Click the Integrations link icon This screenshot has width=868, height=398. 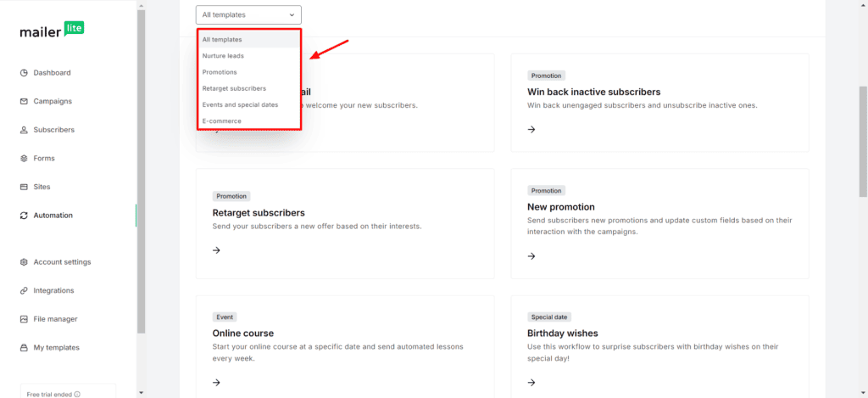[x=24, y=290]
